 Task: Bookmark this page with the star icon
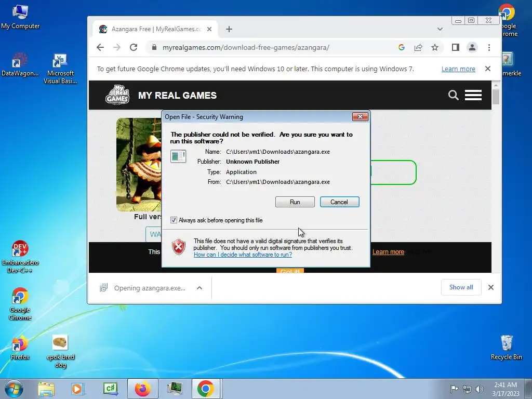click(435, 47)
